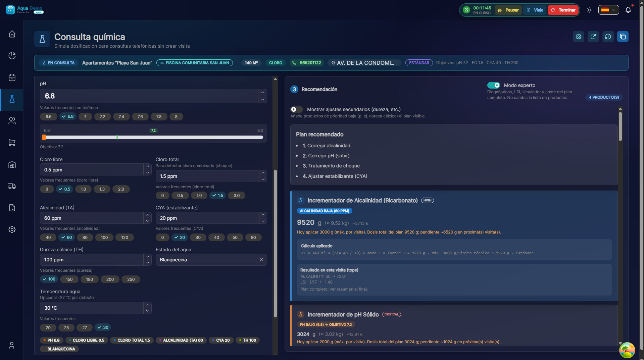Image resolution: width=644 pixels, height=360 pixels.
Task: Increase Dureza cálcica with up arrow
Action: point(148,257)
